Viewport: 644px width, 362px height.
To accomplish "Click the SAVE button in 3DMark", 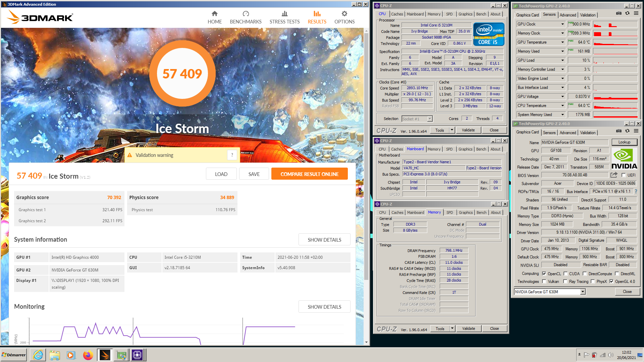I will tap(254, 174).
